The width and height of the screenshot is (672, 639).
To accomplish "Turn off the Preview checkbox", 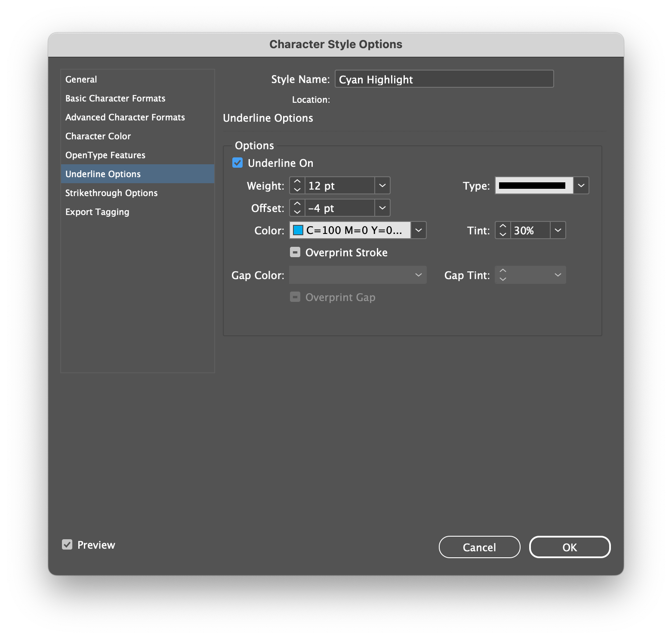I will (x=67, y=544).
